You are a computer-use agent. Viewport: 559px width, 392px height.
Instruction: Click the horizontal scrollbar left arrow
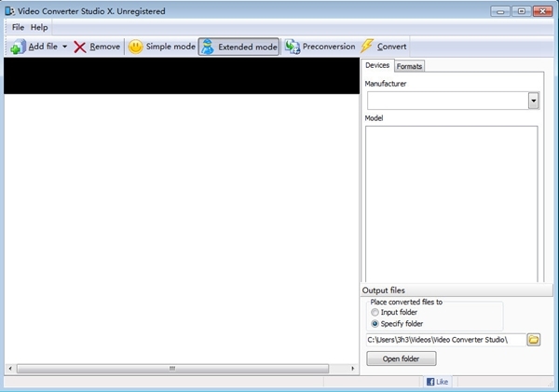10,369
